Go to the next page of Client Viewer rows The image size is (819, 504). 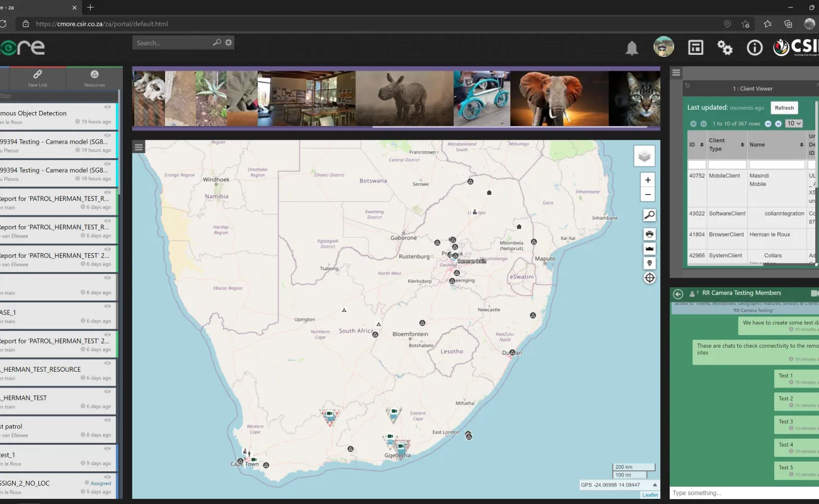[x=768, y=123]
